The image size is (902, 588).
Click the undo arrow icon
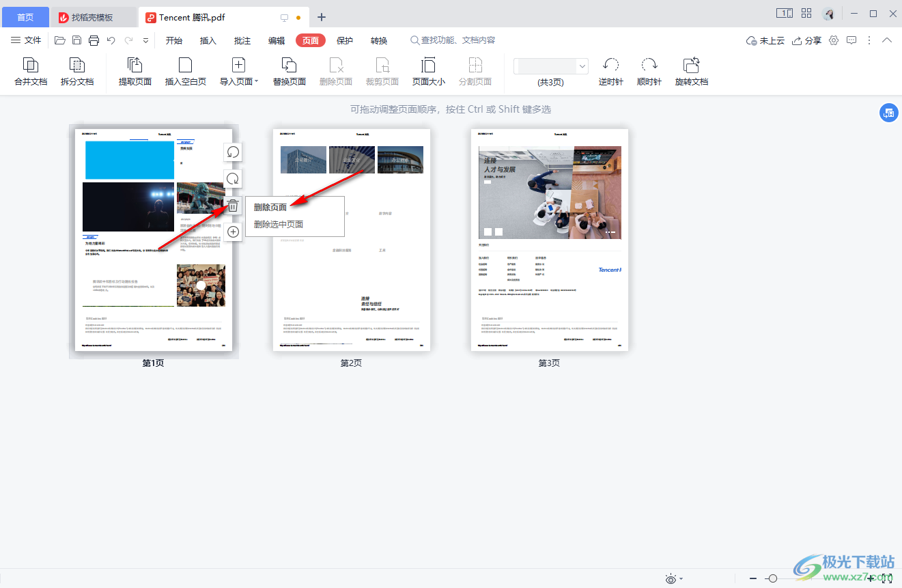tap(111, 40)
